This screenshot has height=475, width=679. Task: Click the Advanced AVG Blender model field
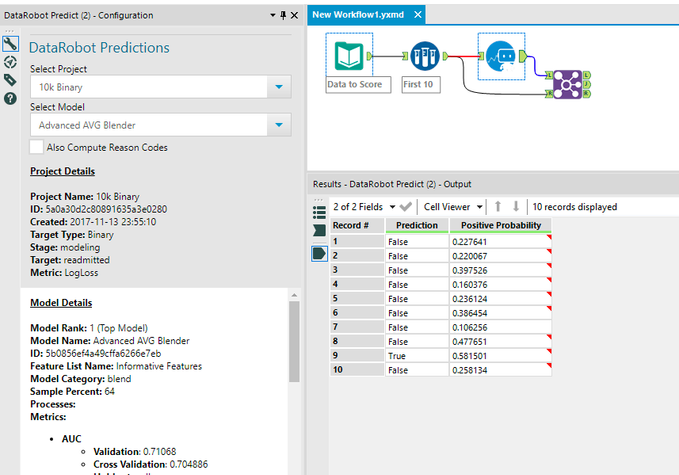149,125
